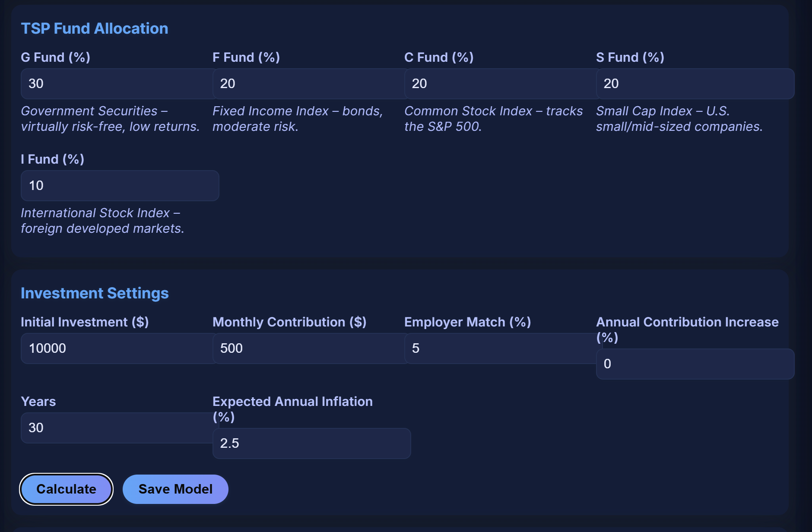Click the Government Securities description text
The width and height of the screenshot is (812, 532).
110,119
